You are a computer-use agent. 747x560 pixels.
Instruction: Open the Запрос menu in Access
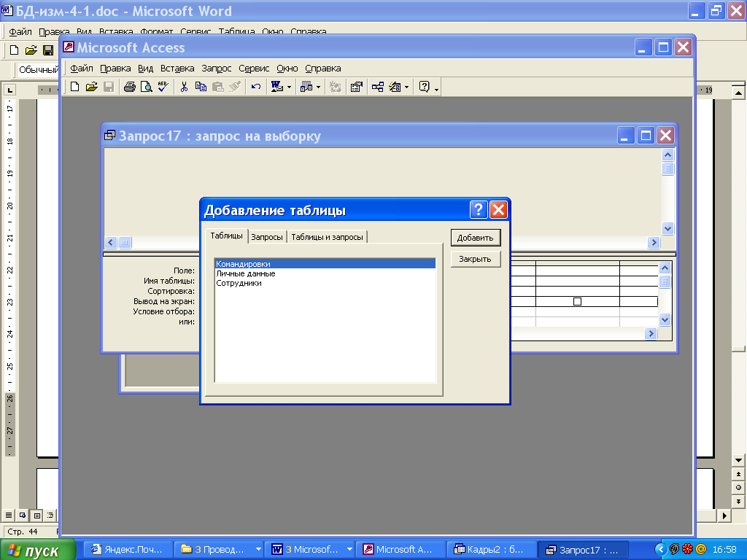point(216,69)
